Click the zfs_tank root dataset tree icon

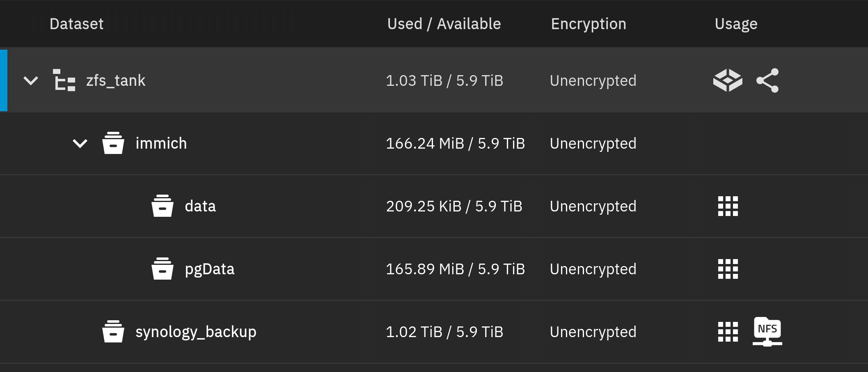[64, 80]
